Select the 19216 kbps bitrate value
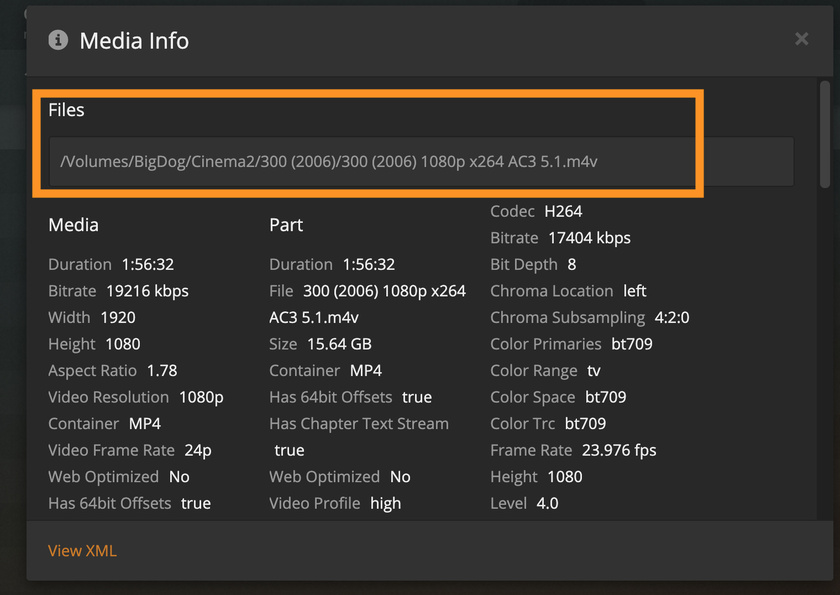This screenshot has height=595, width=840. (147, 291)
